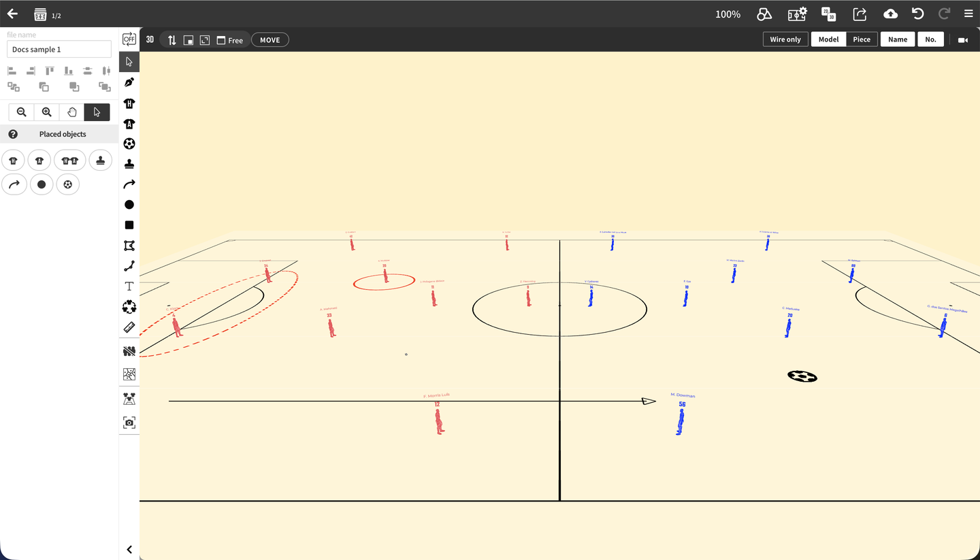
Task: Pick the text tool
Action: coord(129,286)
